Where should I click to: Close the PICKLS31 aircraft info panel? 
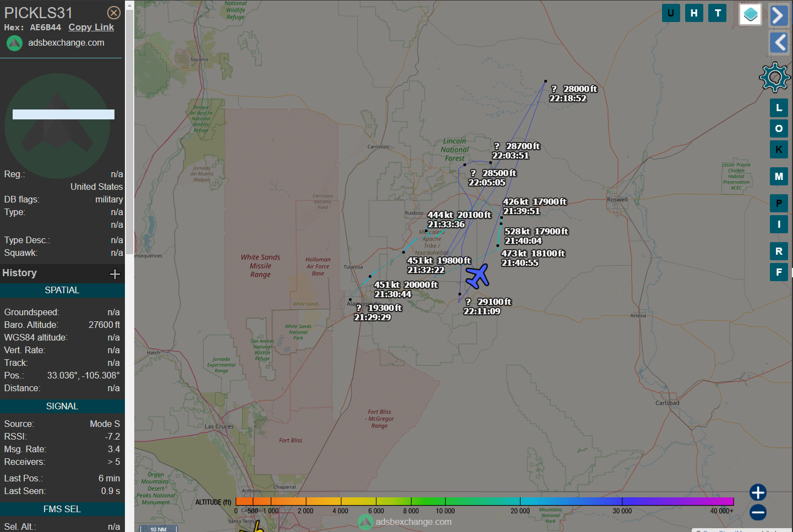[x=114, y=13]
